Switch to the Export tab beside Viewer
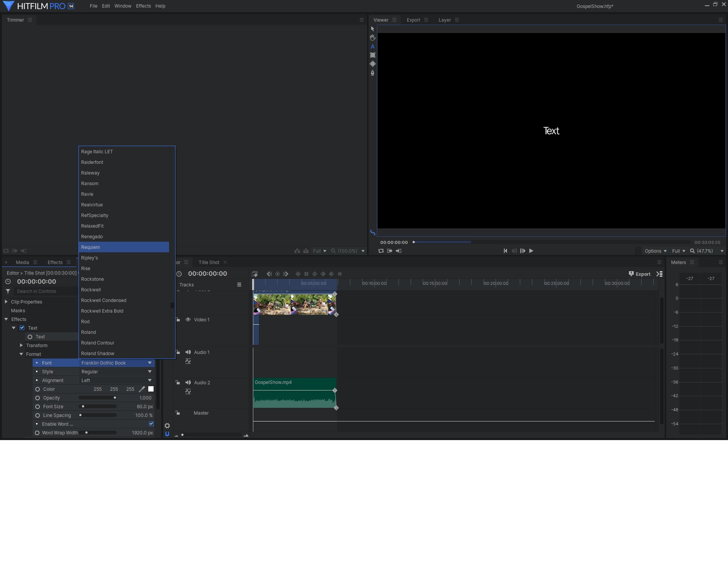Image resolution: width=728 pixels, height=574 pixels. [413, 20]
